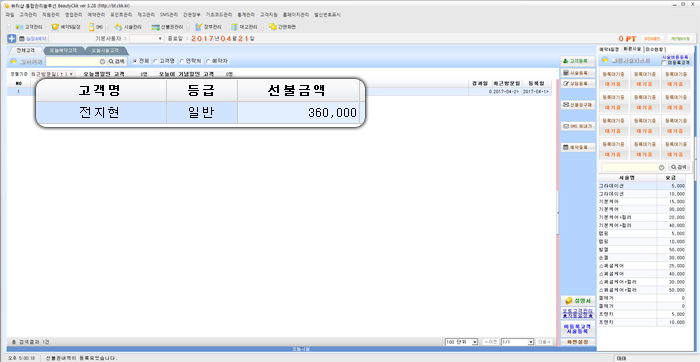Open 선불권관리 card toolbar icon
This screenshot has width=700, height=362.
[x=167, y=27]
